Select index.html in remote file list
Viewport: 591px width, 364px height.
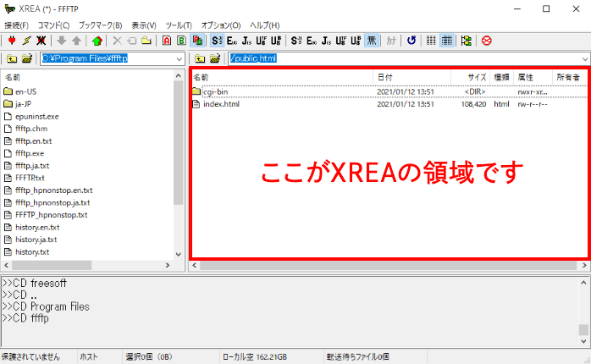point(221,104)
